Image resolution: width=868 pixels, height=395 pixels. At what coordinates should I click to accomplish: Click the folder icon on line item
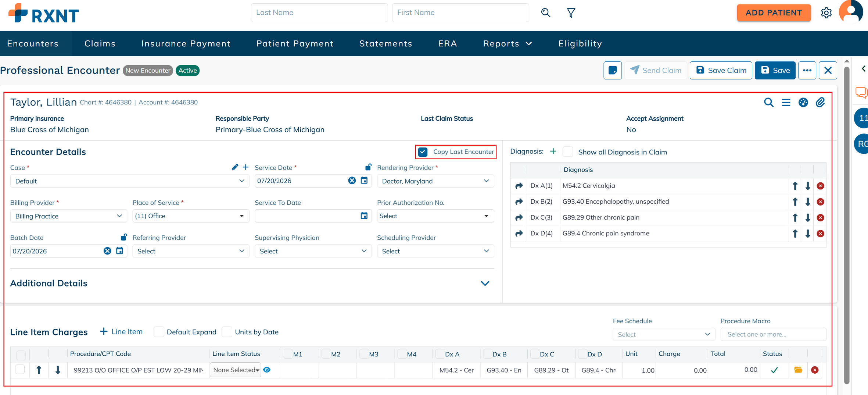point(798,370)
